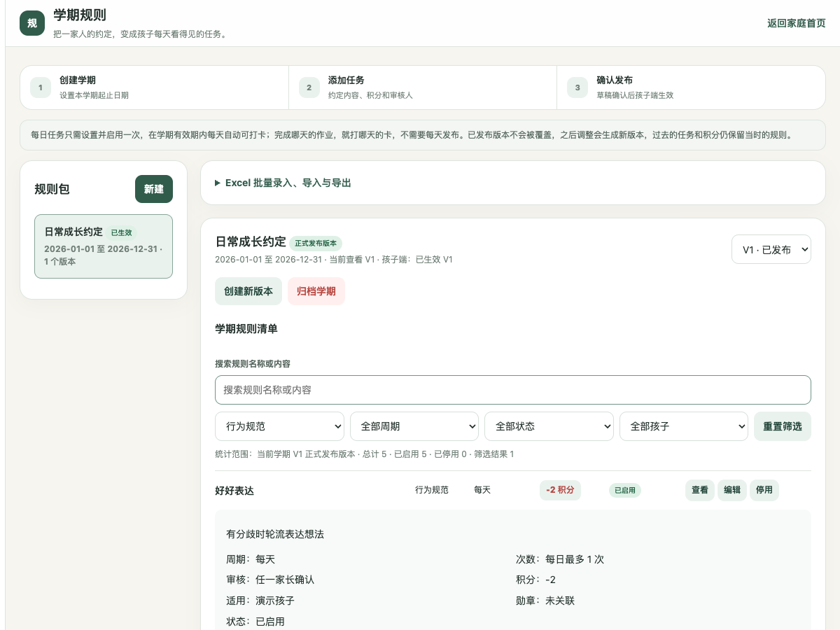Click 停用 for the 好好表达 rule
The height and width of the screenshot is (630, 840).
point(764,490)
